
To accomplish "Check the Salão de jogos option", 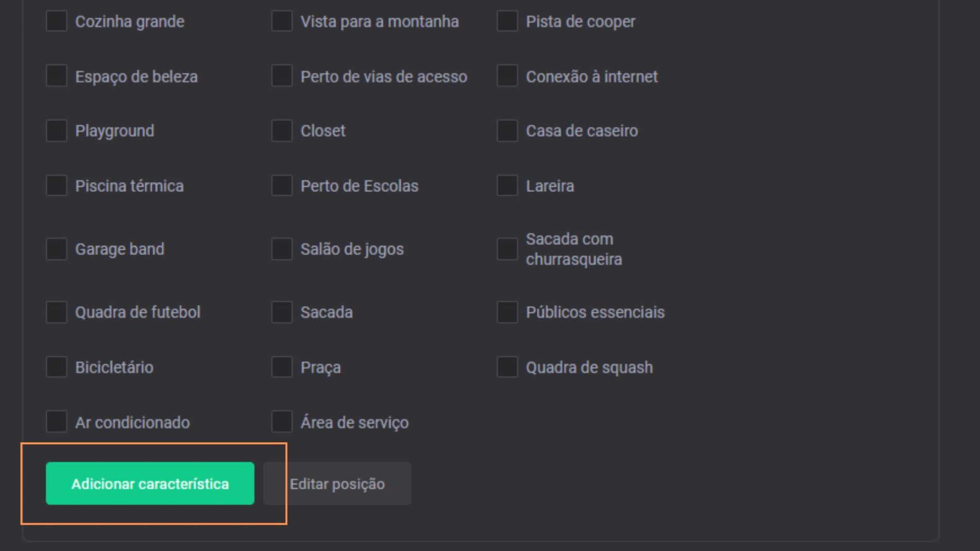I will pos(282,249).
